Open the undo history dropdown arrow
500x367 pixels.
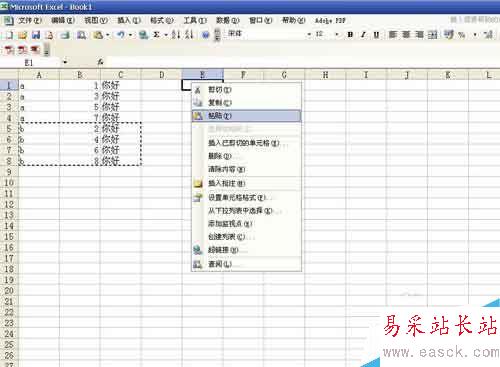130,35
